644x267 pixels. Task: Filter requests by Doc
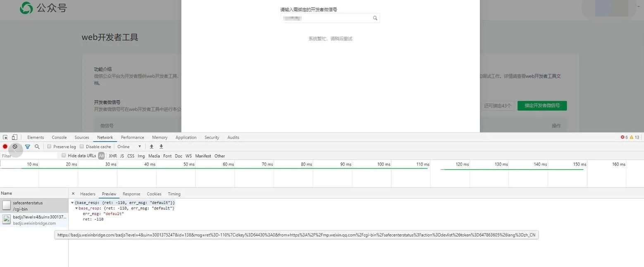(179, 156)
